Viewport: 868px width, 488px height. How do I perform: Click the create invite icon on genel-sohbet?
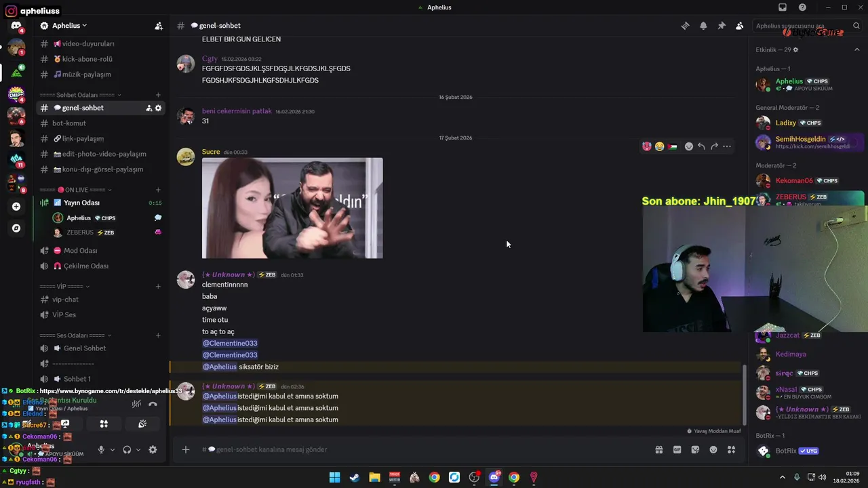point(149,108)
